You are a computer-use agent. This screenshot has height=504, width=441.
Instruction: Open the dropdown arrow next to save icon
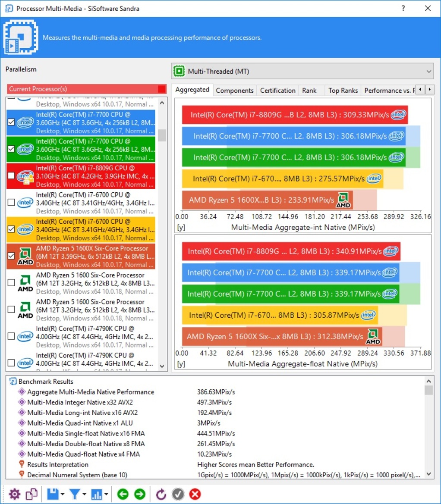pos(63,494)
